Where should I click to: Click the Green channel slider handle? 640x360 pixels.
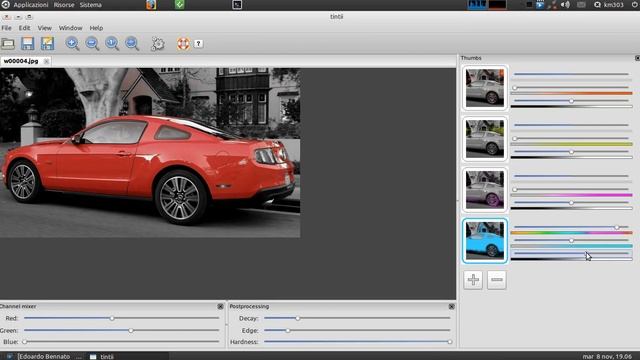131,330
